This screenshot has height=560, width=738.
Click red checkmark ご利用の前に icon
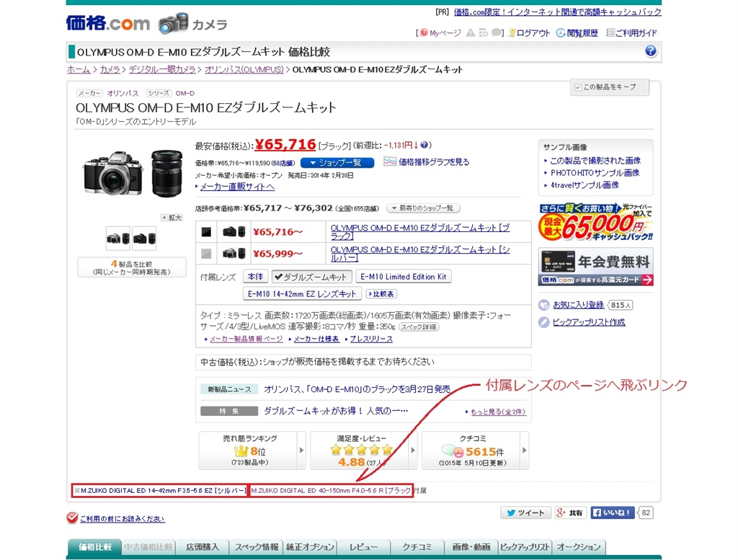click(72, 518)
